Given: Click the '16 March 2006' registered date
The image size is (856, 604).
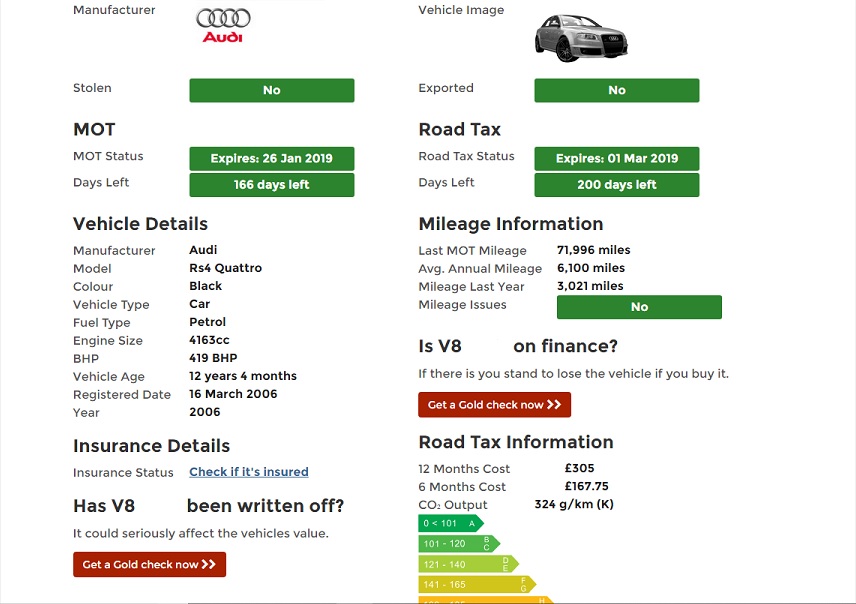Looking at the screenshot, I should click(233, 394).
